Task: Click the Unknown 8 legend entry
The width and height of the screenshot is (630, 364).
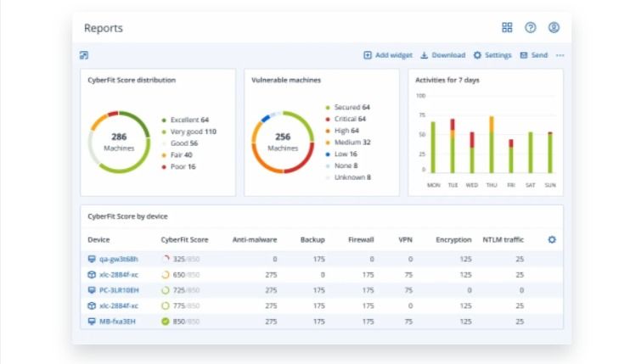Action: pos(348,177)
